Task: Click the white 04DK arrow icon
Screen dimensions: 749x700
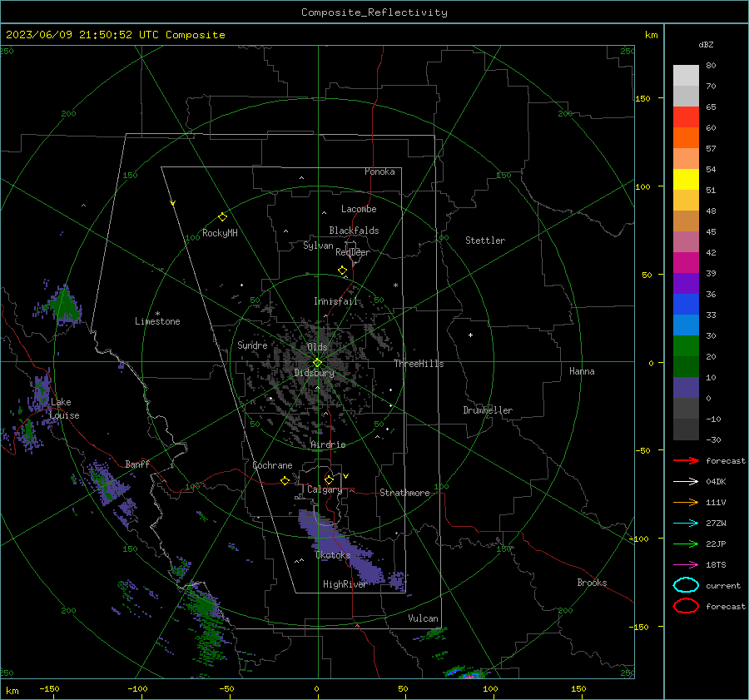Action: click(686, 481)
